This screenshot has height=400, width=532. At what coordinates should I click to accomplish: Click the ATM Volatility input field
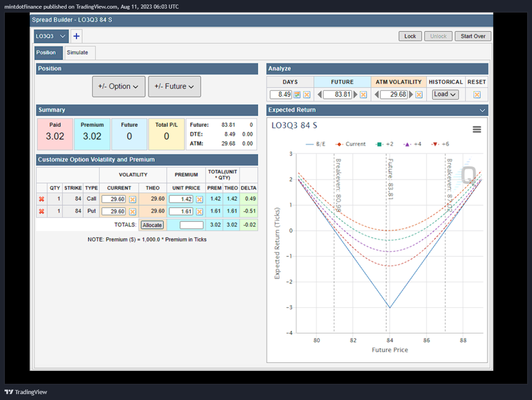394,95
